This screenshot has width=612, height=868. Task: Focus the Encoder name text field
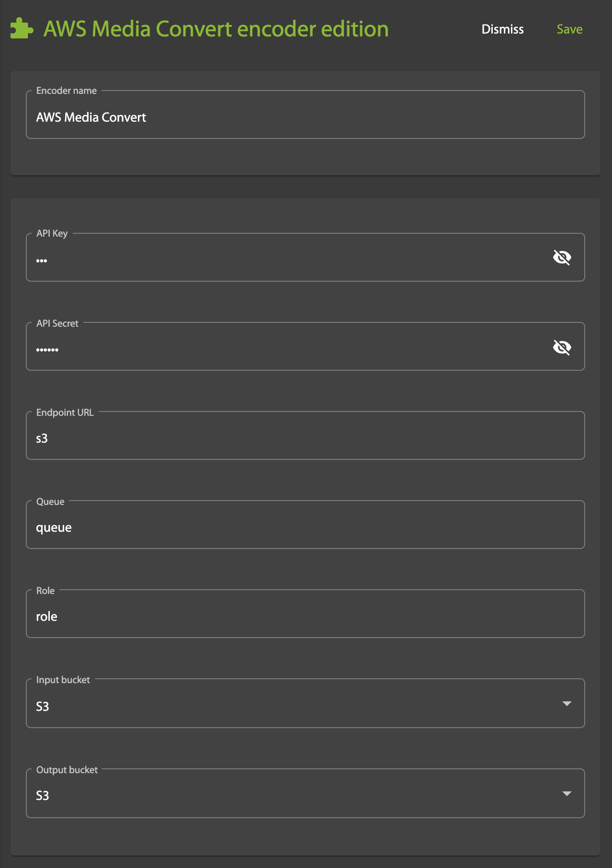(305, 117)
